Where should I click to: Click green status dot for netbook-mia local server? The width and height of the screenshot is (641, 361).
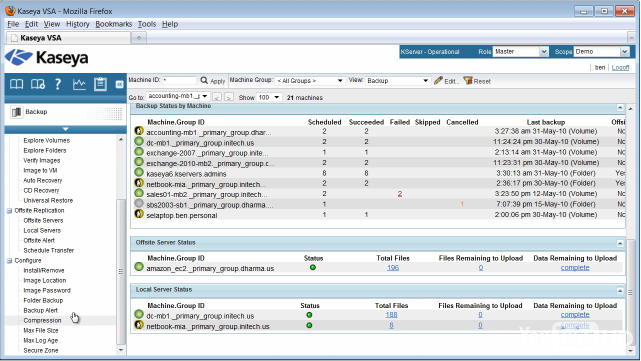click(309, 325)
